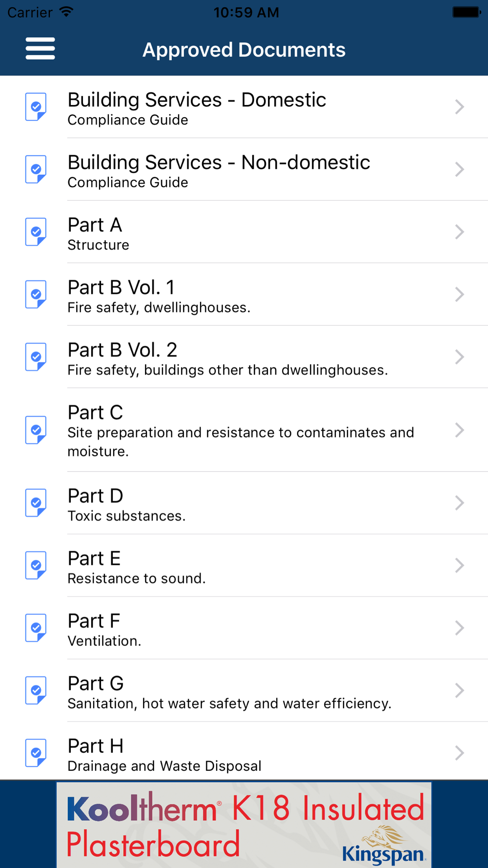Tap document icon for Building Services - Domestic
Image resolution: width=488 pixels, height=868 pixels.
36,107
